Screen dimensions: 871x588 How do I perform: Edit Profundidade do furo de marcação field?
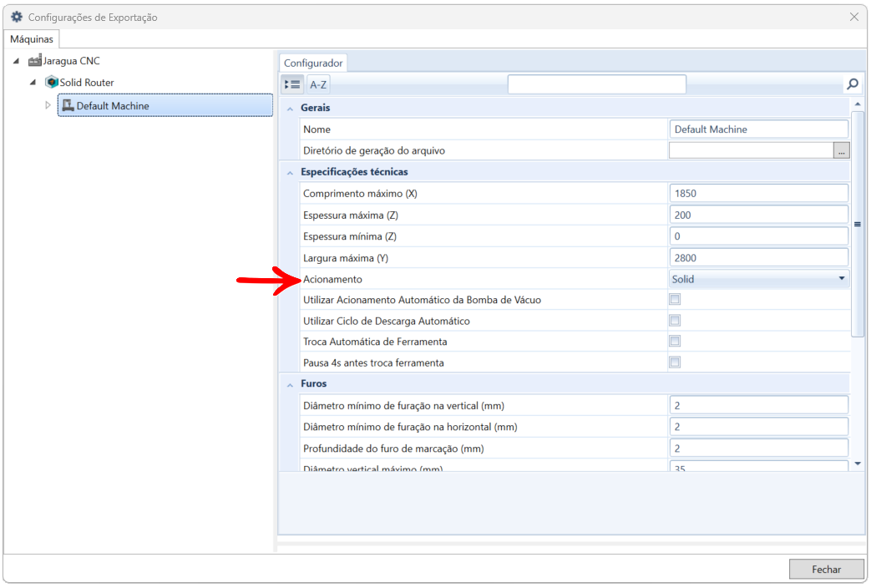pos(759,449)
